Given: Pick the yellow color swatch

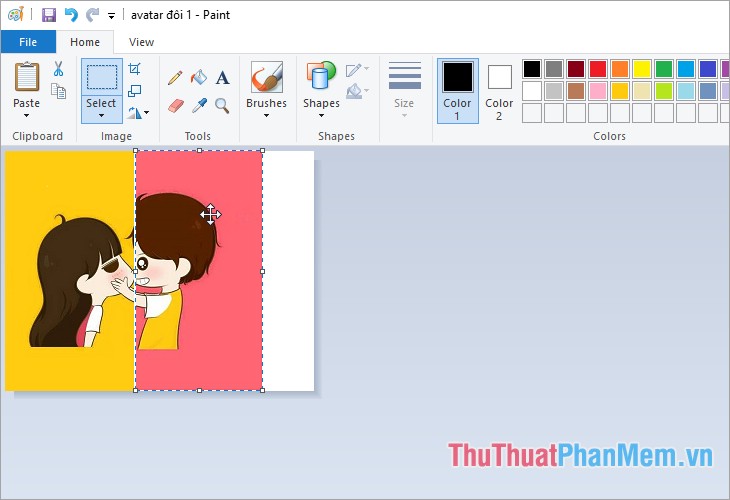Looking at the screenshot, I should 642,69.
